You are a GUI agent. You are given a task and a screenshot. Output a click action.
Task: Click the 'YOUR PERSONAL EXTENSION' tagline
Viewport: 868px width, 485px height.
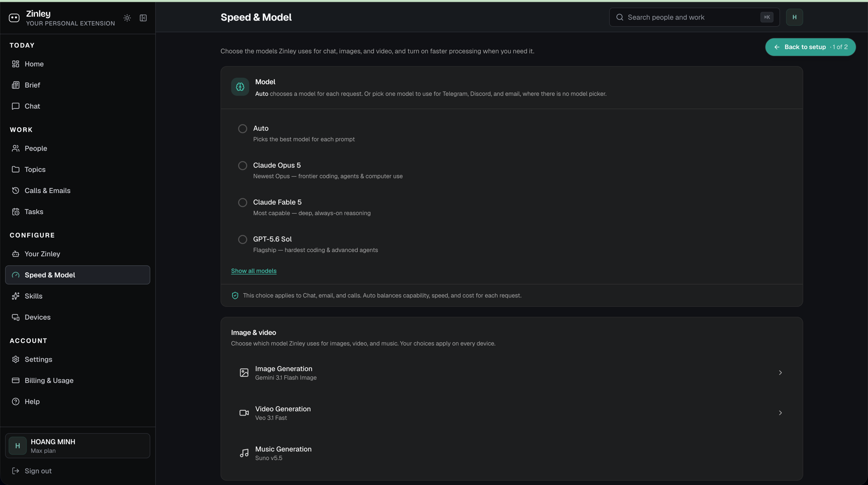[x=71, y=23]
